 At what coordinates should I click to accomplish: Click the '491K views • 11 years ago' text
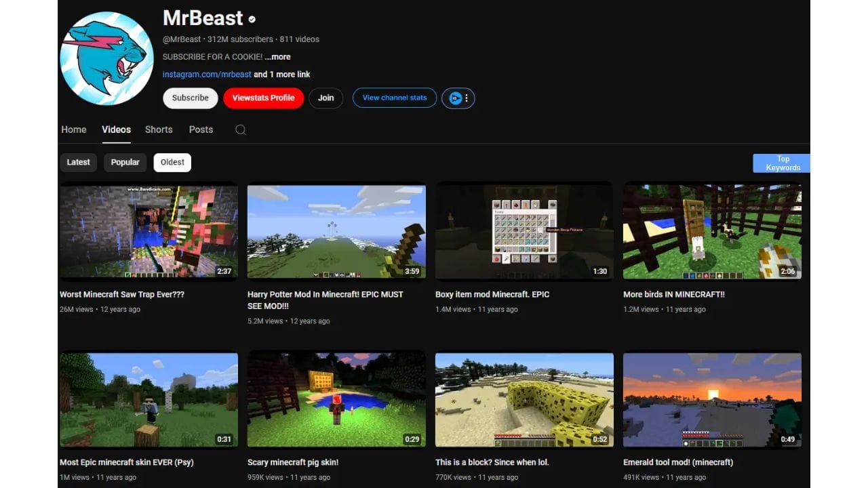665,478
